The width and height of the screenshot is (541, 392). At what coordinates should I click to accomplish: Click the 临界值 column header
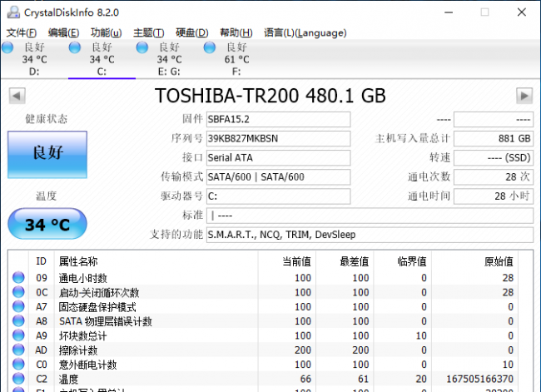click(402, 261)
